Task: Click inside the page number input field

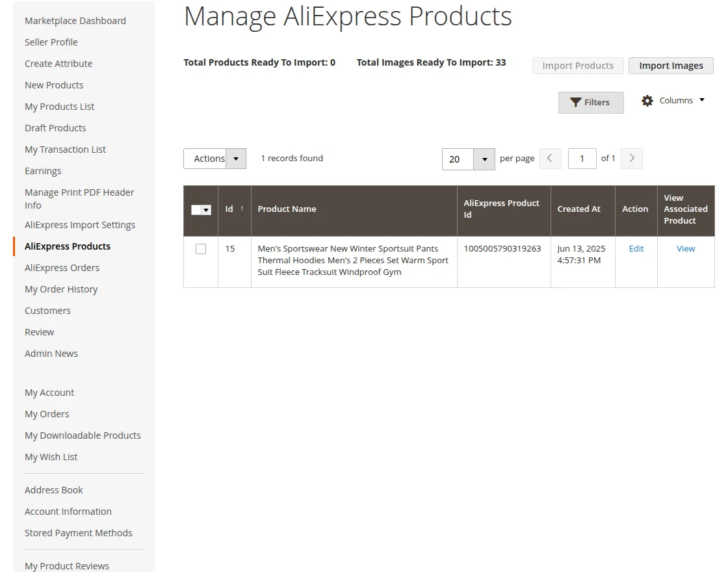Action: [x=582, y=158]
